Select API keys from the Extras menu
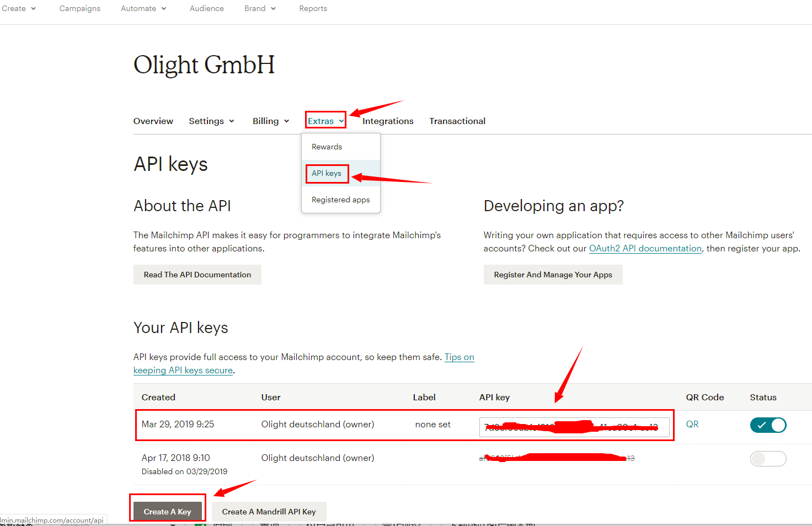 click(341, 173)
